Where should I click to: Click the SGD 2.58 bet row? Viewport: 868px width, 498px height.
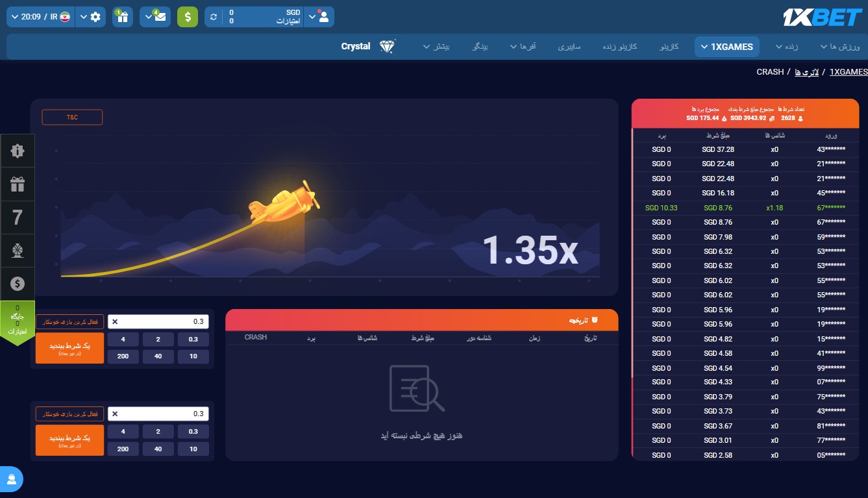point(745,455)
